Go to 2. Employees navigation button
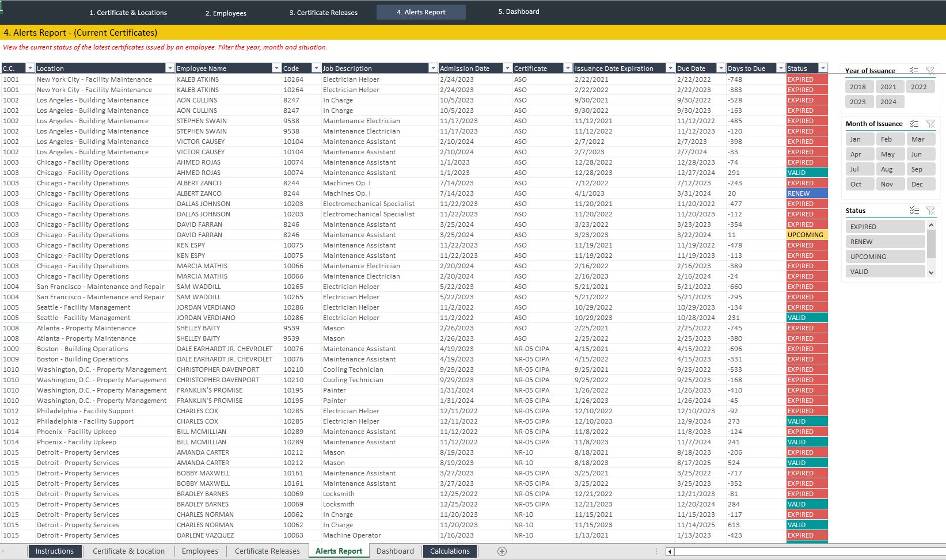Screen dimensions: 946x560 (x=226, y=13)
